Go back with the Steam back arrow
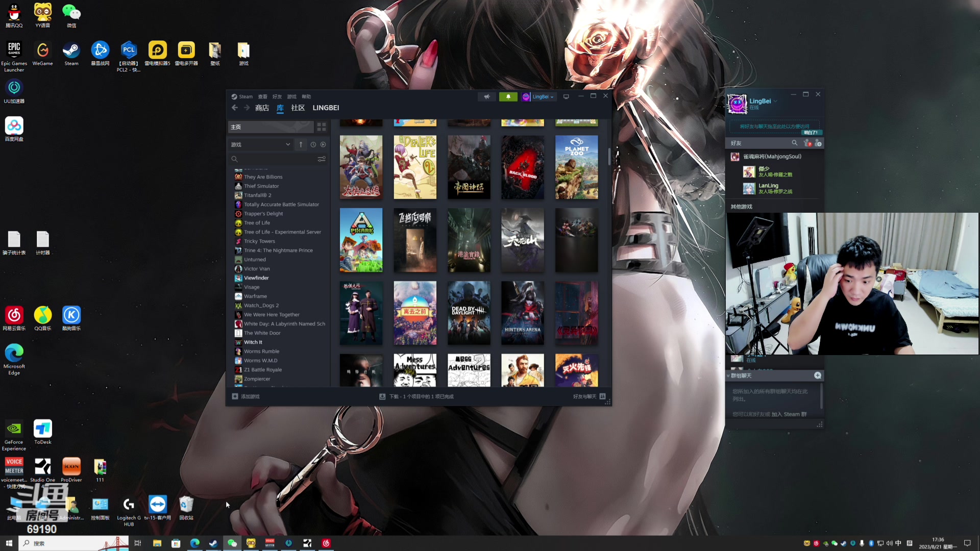Image resolution: width=980 pixels, height=551 pixels. (x=234, y=108)
